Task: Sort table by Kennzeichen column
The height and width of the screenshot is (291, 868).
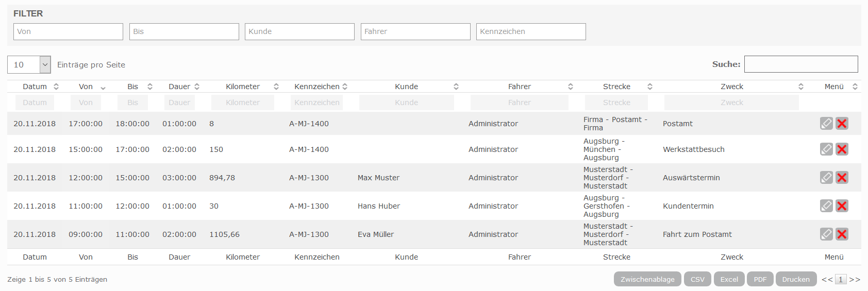Action: 317,87
